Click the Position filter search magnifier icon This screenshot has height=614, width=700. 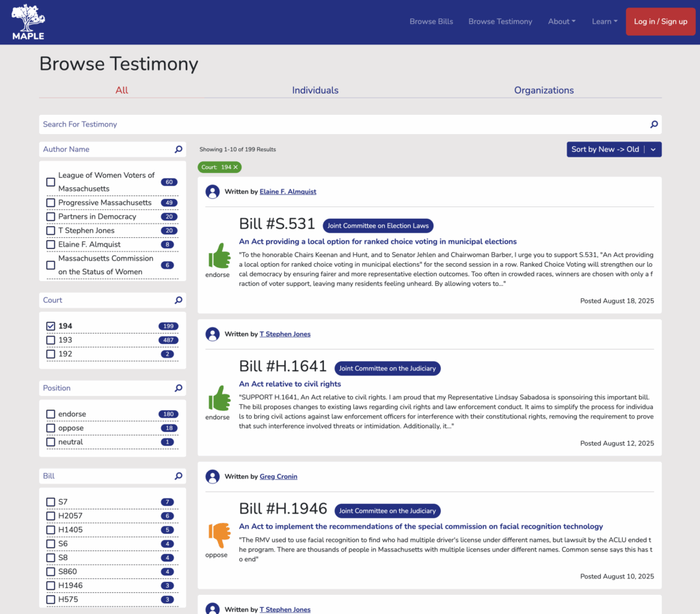178,388
